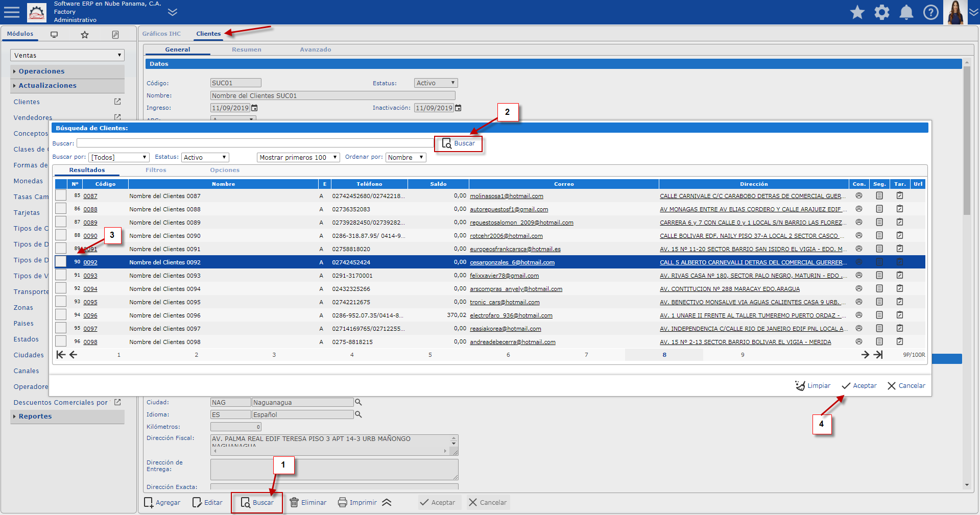Screen dimensions: 980x515
Task: Open the help question mark icon
Action: point(930,12)
